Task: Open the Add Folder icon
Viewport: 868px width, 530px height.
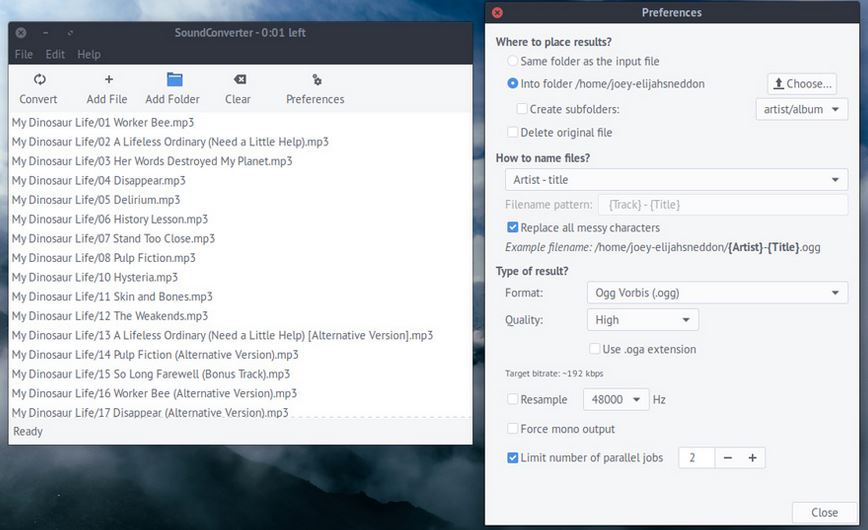Action: pyautogui.click(x=174, y=80)
